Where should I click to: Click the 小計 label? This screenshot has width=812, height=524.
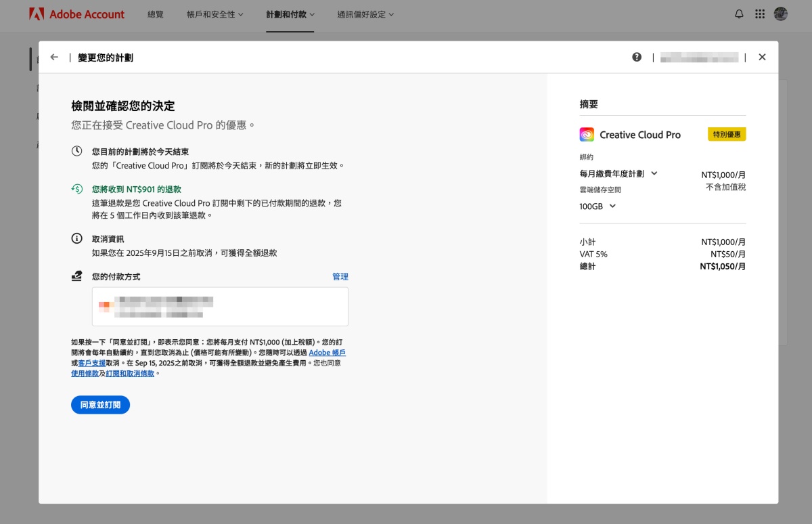point(587,242)
